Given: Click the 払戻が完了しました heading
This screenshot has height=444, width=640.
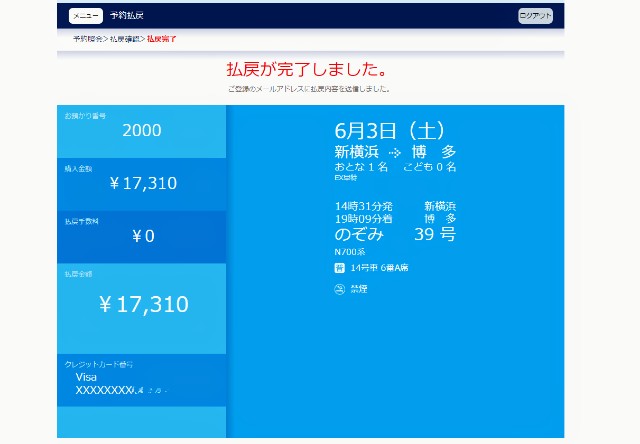Looking at the screenshot, I should click(307, 69).
